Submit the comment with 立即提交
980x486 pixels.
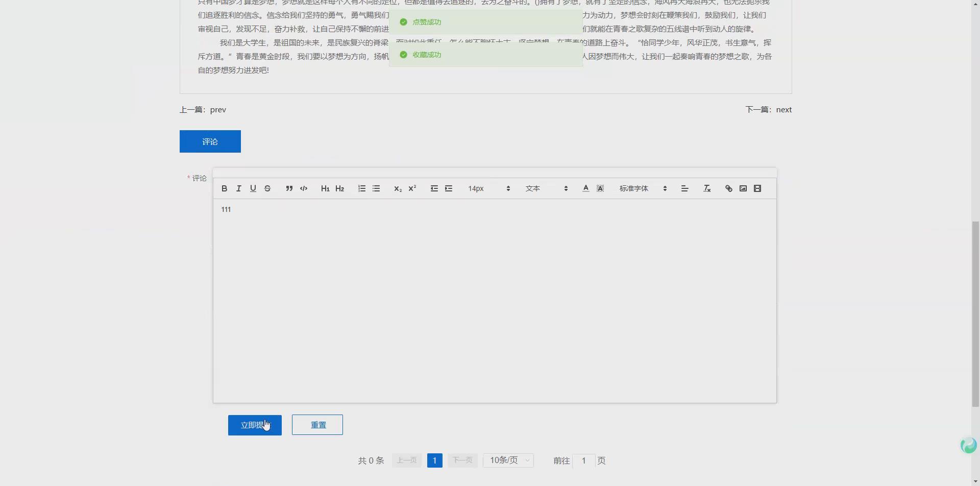pos(254,424)
